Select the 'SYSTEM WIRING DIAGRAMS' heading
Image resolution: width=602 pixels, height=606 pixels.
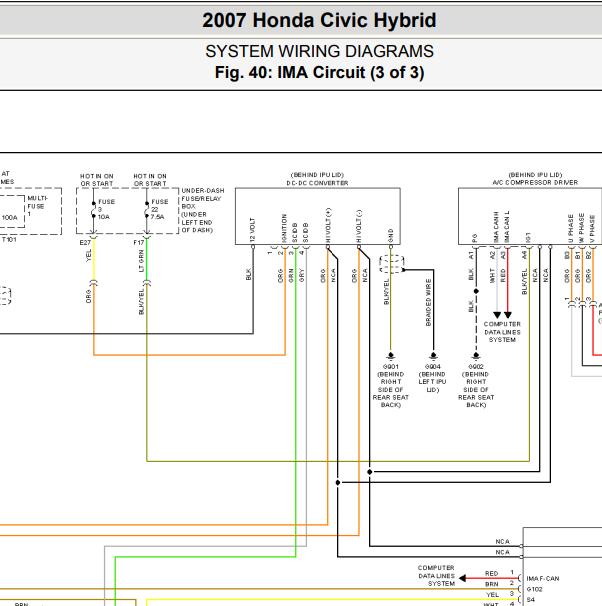coord(319,51)
